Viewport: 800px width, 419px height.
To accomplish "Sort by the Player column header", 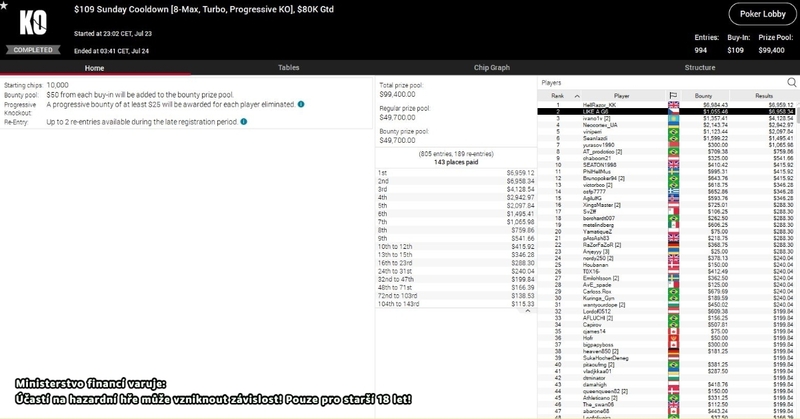I will [x=621, y=95].
